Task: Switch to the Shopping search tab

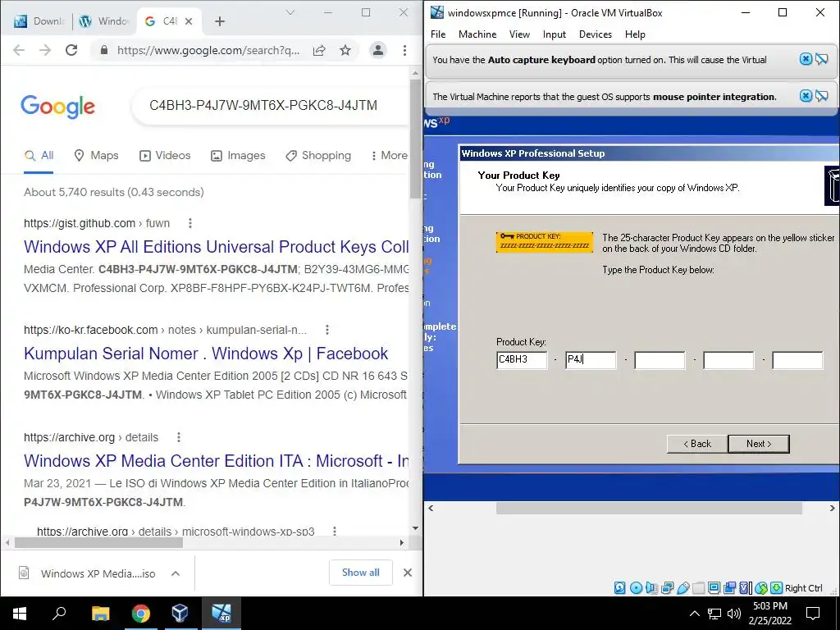Action: (x=318, y=155)
